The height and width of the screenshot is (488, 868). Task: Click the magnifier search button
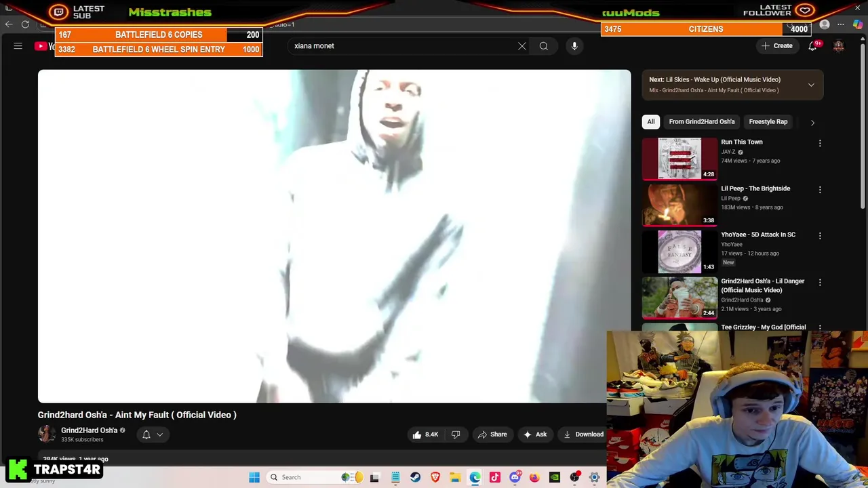(544, 46)
